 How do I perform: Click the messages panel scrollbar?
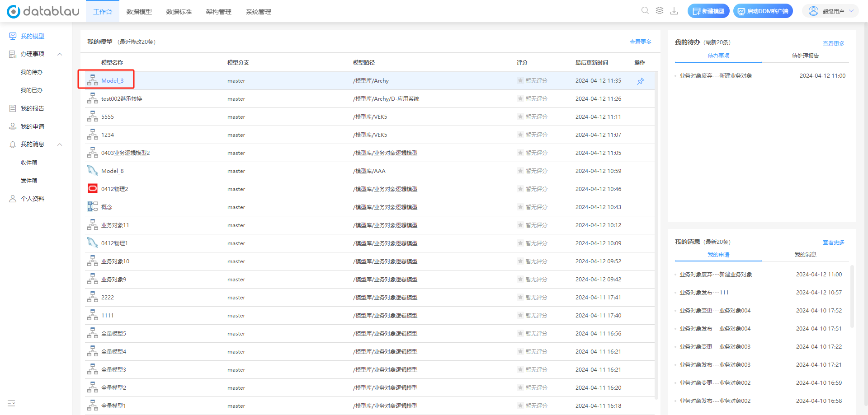(x=852, y=296)
